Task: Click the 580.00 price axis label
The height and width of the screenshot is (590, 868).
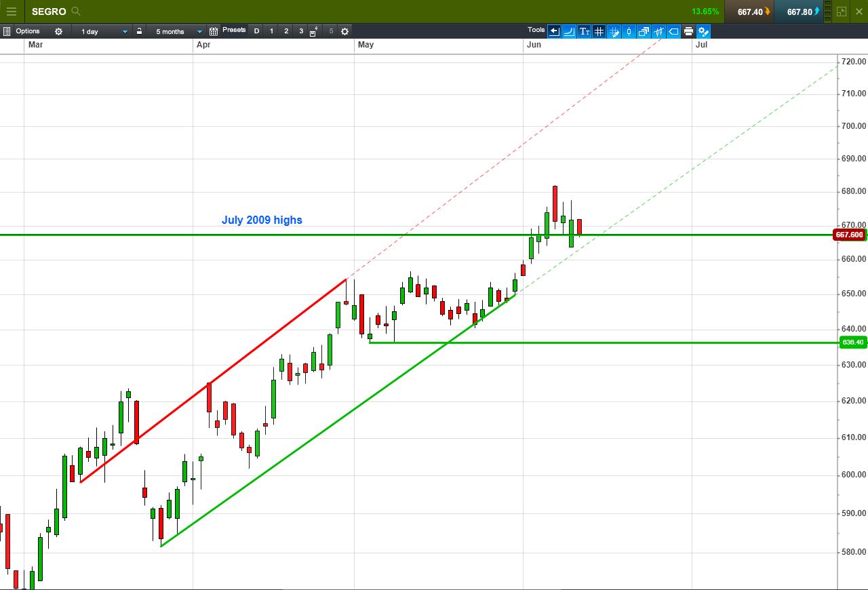Action: (853, 552)
